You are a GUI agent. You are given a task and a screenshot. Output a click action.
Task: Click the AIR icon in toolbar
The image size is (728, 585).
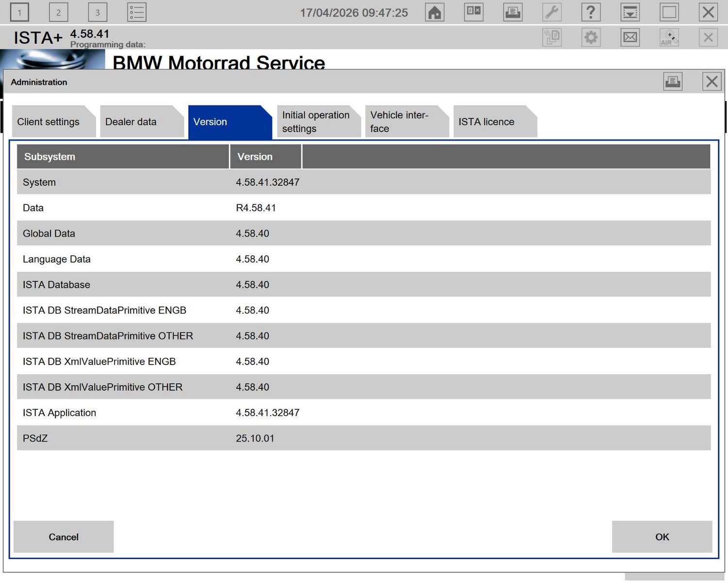coord(669,37)
